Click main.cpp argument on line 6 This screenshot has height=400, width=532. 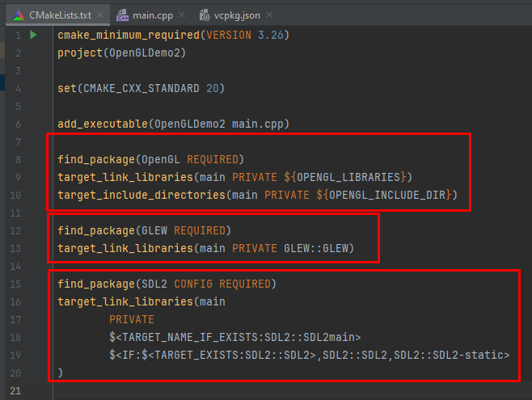point(258,124)
